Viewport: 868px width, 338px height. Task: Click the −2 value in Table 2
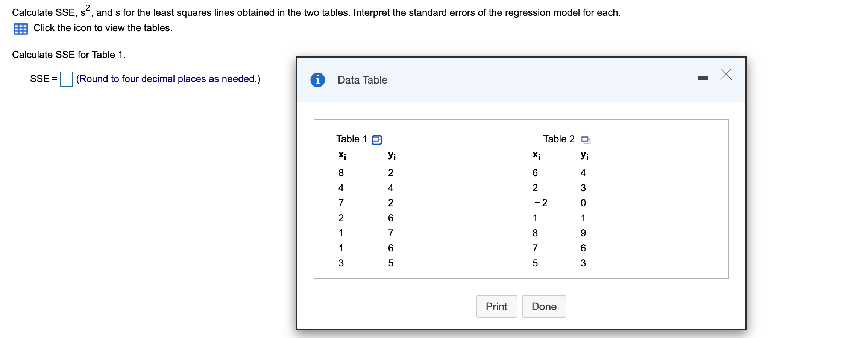coord(541,203)
